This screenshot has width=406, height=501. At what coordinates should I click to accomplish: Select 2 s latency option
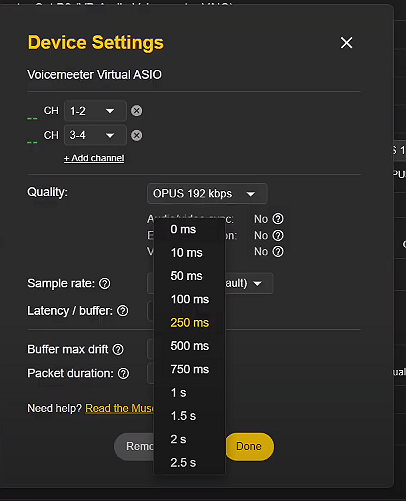(189, 439)
